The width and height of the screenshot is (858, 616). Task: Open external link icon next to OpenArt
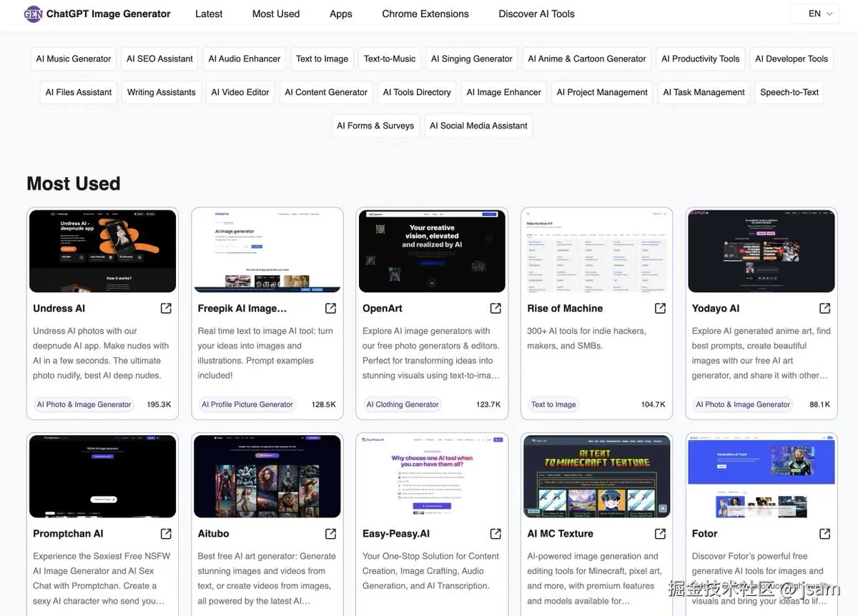click(495, 308)
